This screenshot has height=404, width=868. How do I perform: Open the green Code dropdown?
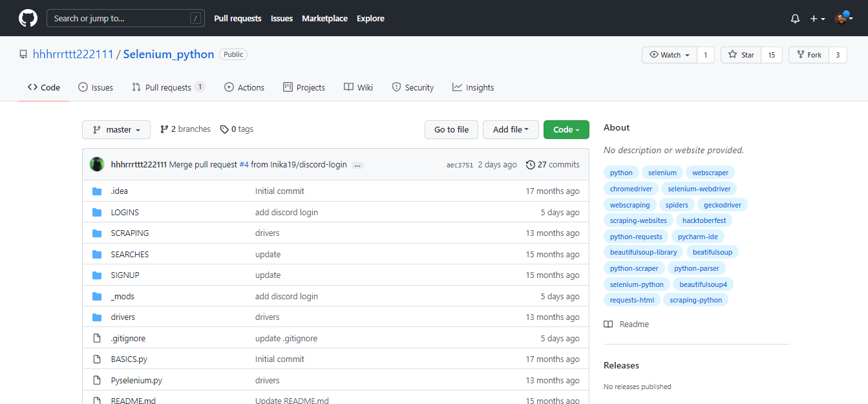click(x=566, y=130)
